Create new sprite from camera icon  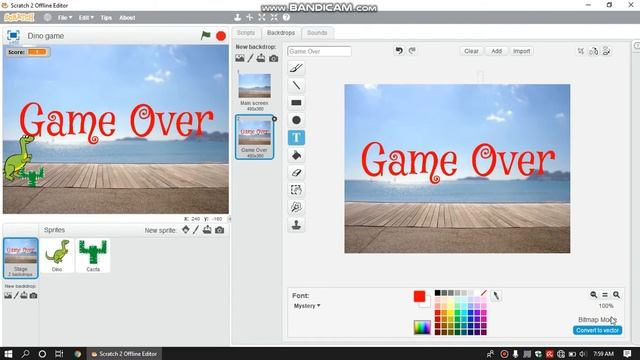tap(219, 230)
